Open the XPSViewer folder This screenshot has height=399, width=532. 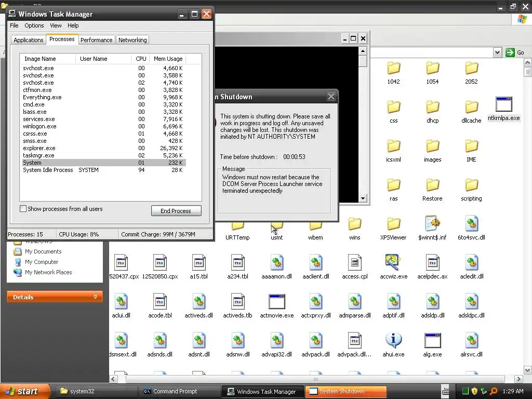click(x=394, y=224)
